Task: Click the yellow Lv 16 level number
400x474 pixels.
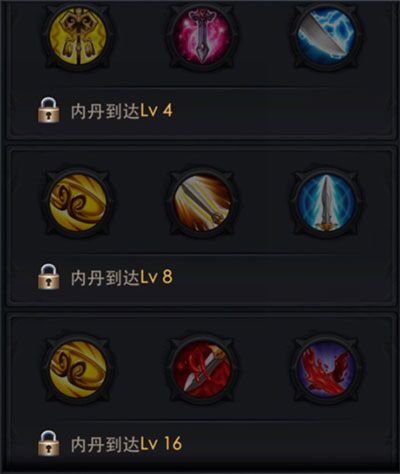Action: click(161, 444)
